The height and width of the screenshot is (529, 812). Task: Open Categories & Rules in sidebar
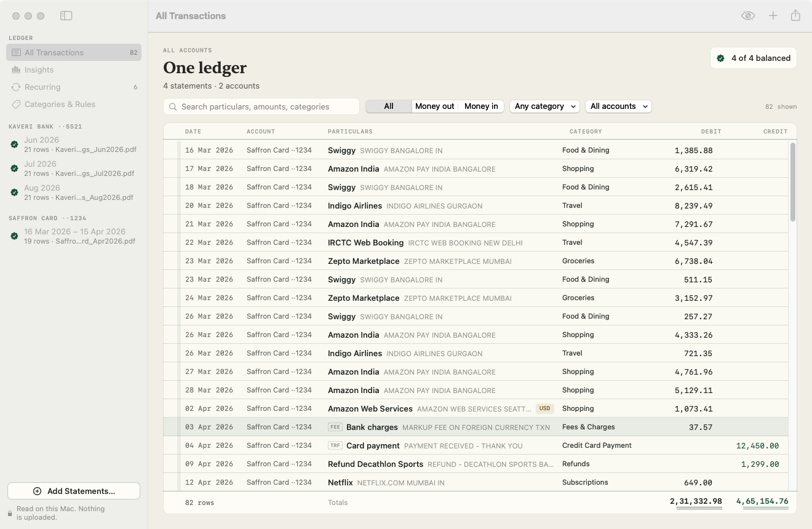74,104
